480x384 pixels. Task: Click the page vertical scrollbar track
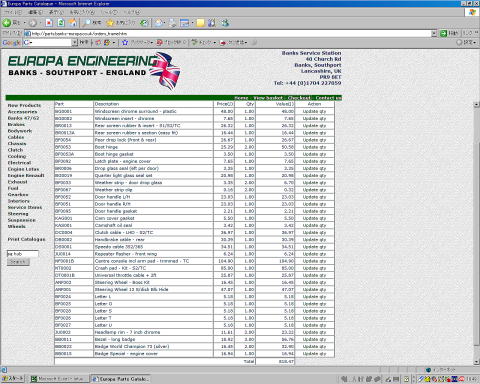point(476,233)
